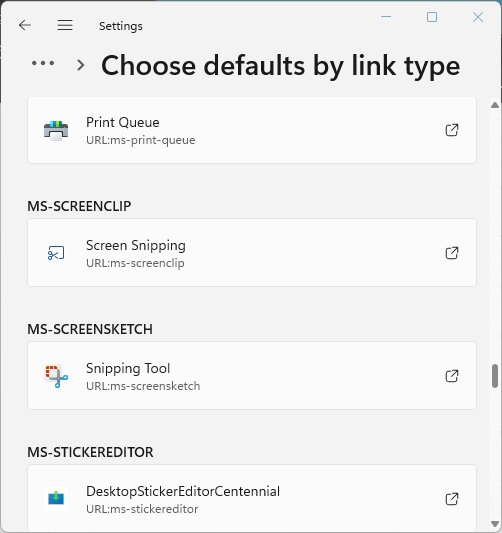Screen dimensions: 502x533
Task: Select the Snipping Tool default entry
Action: coord(252,376)
